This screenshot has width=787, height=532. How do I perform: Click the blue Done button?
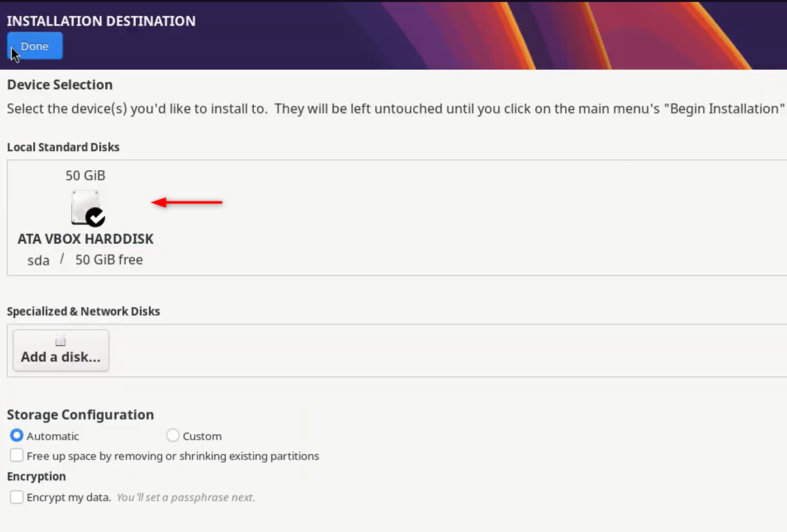coord(35,46)
